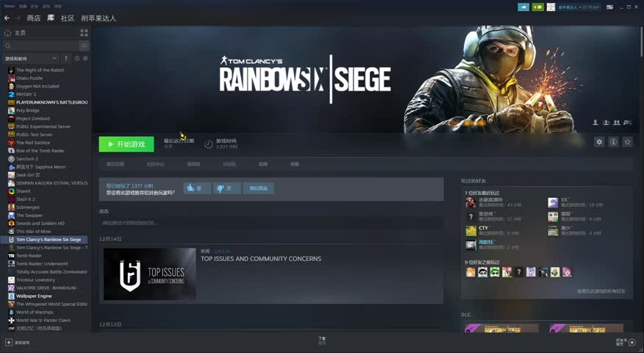
Task: Open the green friend notifications button
Action: tap(537, 7)
